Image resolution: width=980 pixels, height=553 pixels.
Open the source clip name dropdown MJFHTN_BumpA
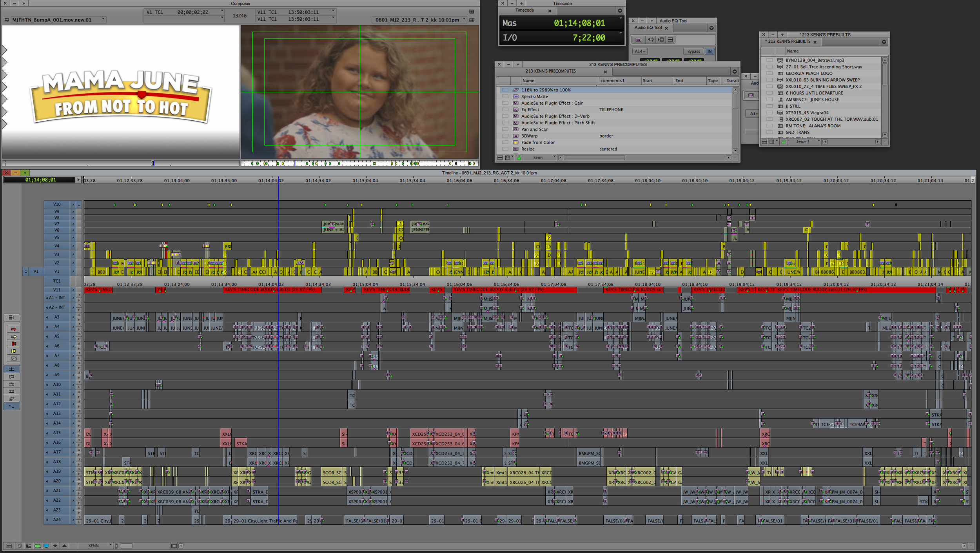tap(103, 19)
